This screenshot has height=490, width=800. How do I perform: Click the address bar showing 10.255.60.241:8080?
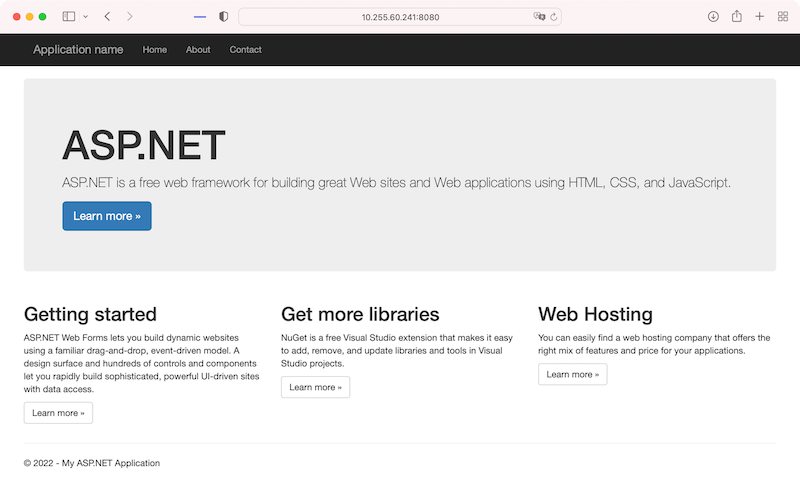click(x=400, y=17)
